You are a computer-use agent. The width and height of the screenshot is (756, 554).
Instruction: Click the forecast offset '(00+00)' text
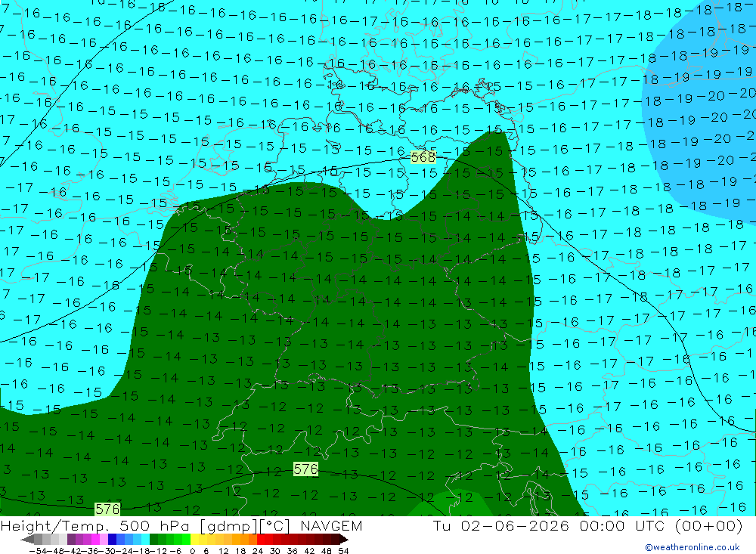[708, 525]
